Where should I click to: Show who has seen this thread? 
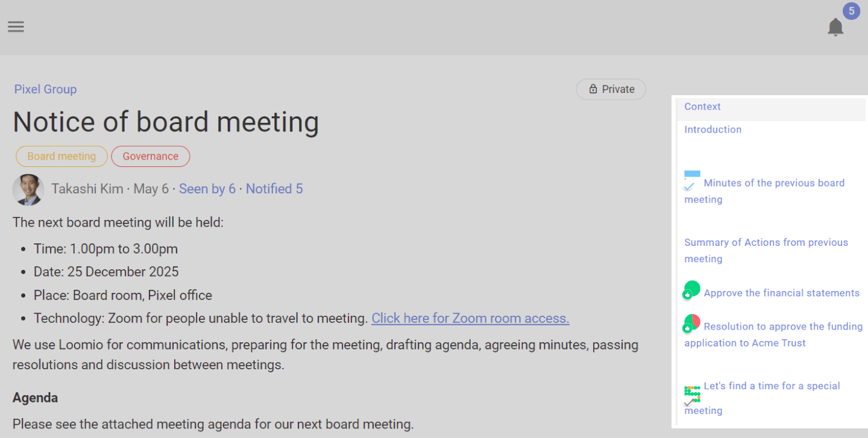click(x=207, y=189)
